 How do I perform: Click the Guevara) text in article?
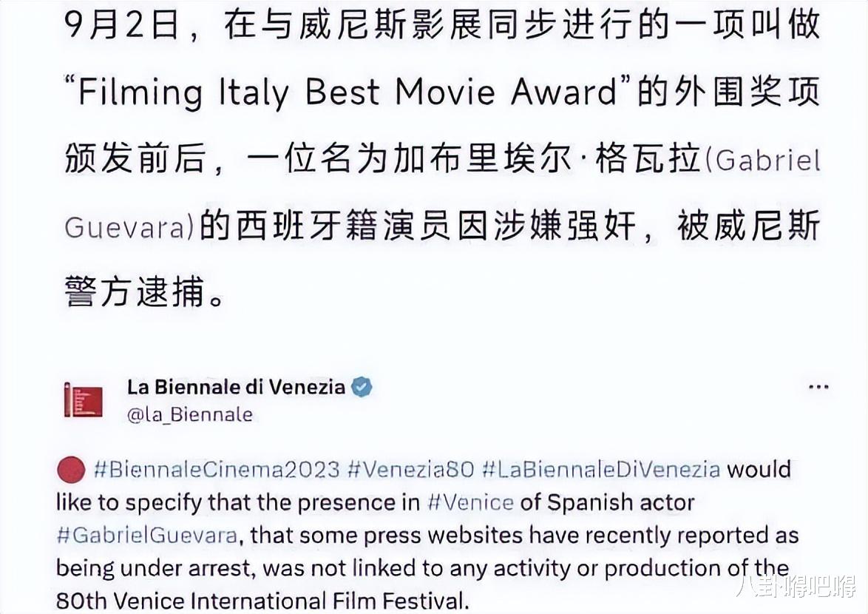tap(129, 228)
